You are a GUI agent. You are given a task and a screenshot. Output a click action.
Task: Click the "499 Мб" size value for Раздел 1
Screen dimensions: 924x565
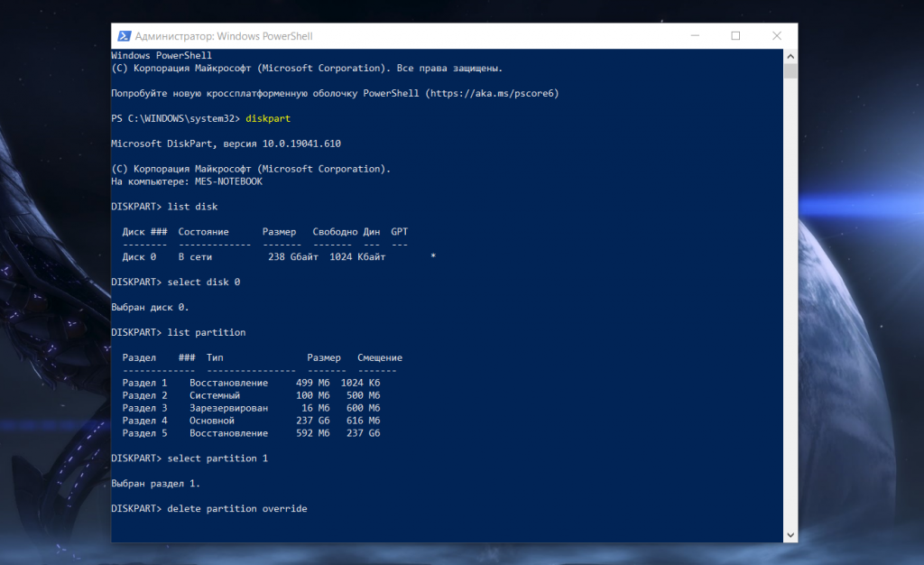(x=313, y=383)
